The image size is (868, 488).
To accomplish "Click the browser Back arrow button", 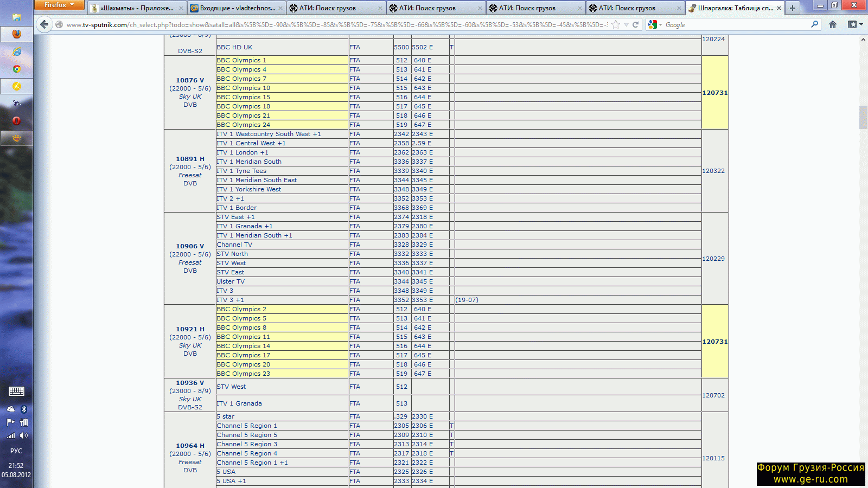I will pyautogui.click(x=44, y=24).
